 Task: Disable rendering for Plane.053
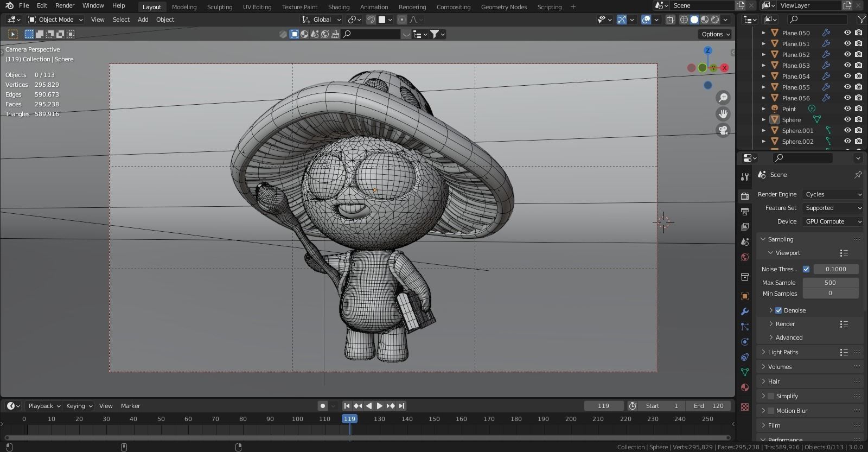click(858, 66)
